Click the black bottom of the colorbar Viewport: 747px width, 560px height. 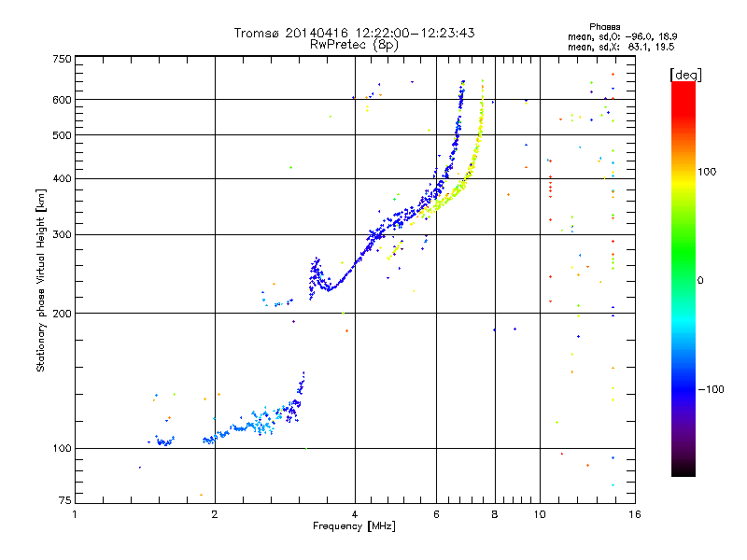coord(684,470)
